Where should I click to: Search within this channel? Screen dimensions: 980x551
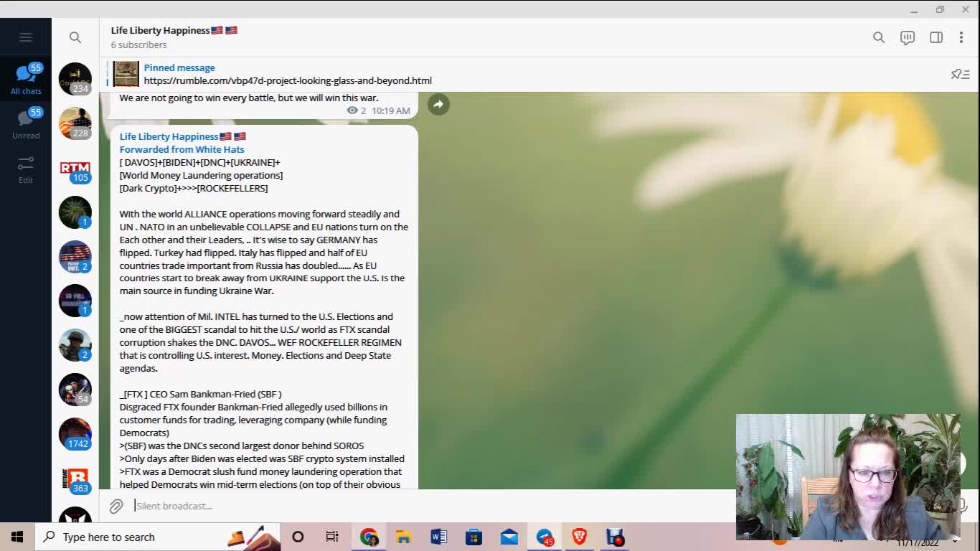[879, 37]
